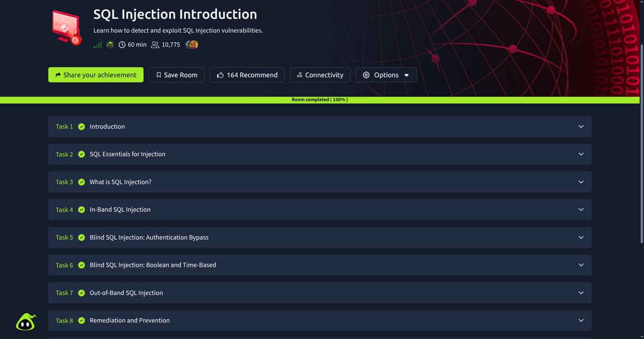Open Blind SQL Injection: Boolean and Time-Based
Screen dimensions: 644x339
pos(152,265)
